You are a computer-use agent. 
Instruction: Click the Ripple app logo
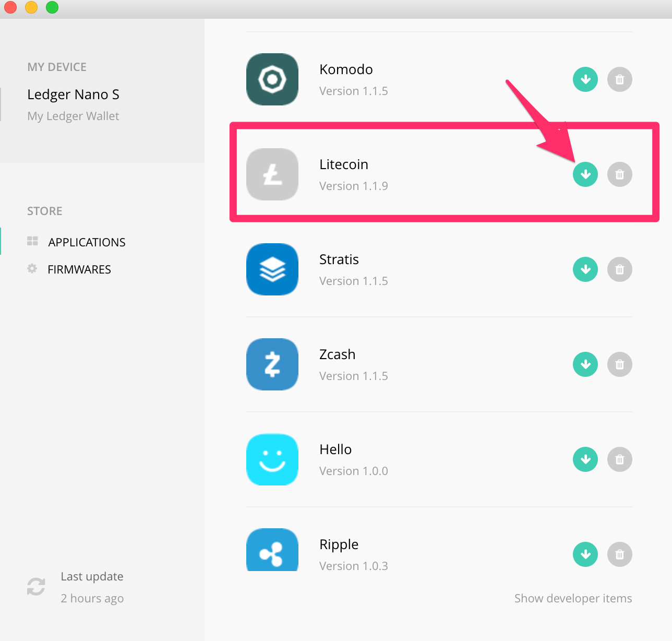click(x=272, y=550)
